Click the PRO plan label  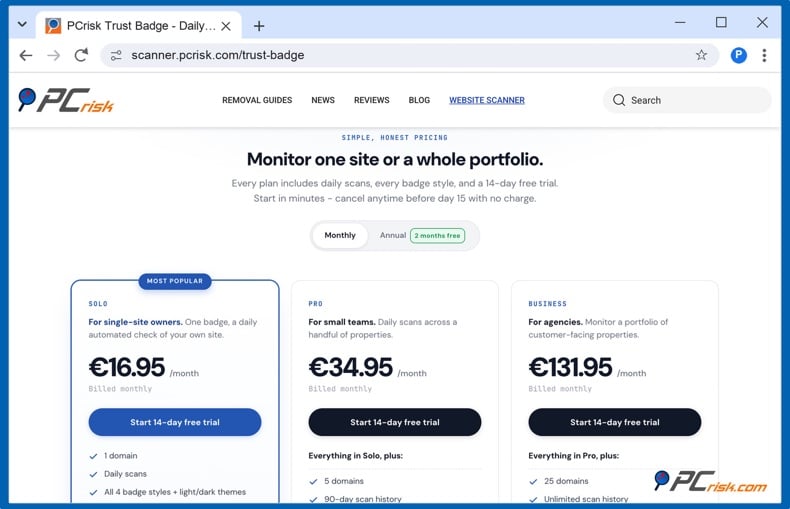click(x=316, y=304)
